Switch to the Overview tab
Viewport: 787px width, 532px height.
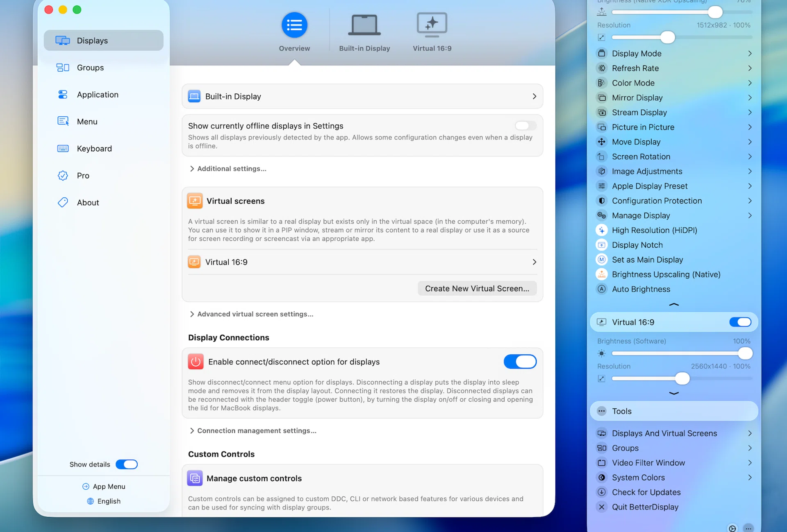(x=294, y=32)
